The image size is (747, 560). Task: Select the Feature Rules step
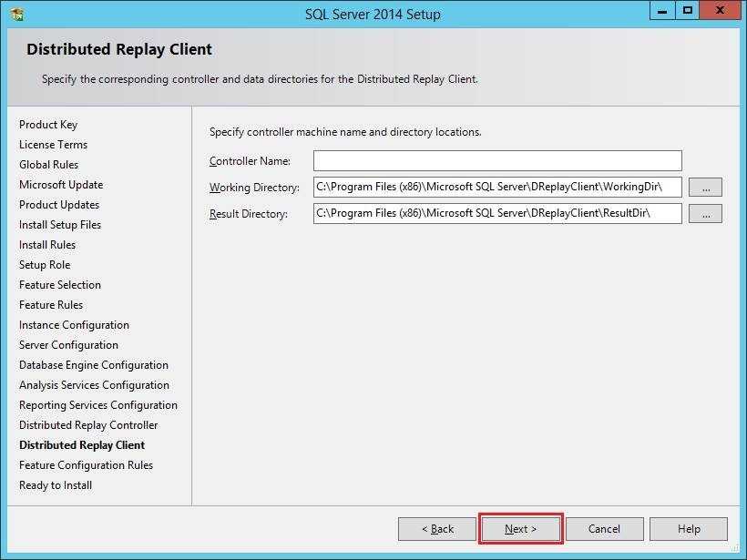(x=51, y=305)
